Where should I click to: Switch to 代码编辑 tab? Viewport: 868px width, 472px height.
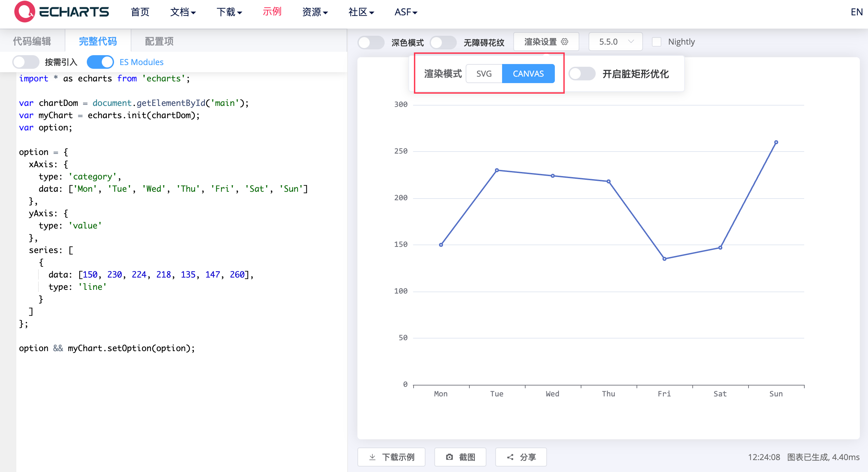click(x=32, y=41)
